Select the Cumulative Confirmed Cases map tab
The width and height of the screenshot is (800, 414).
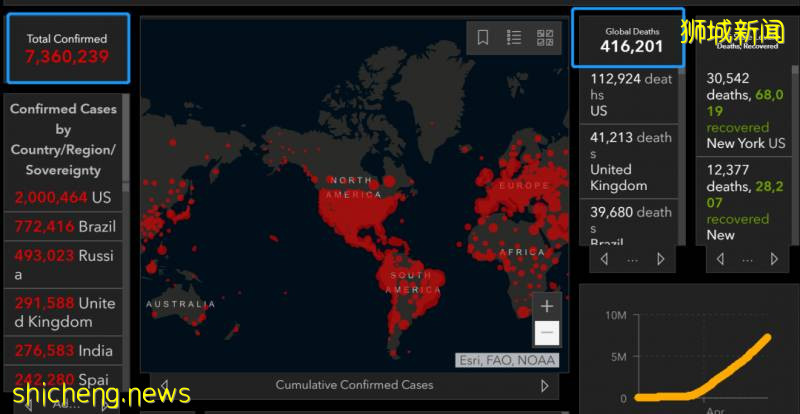click(354, 385)
